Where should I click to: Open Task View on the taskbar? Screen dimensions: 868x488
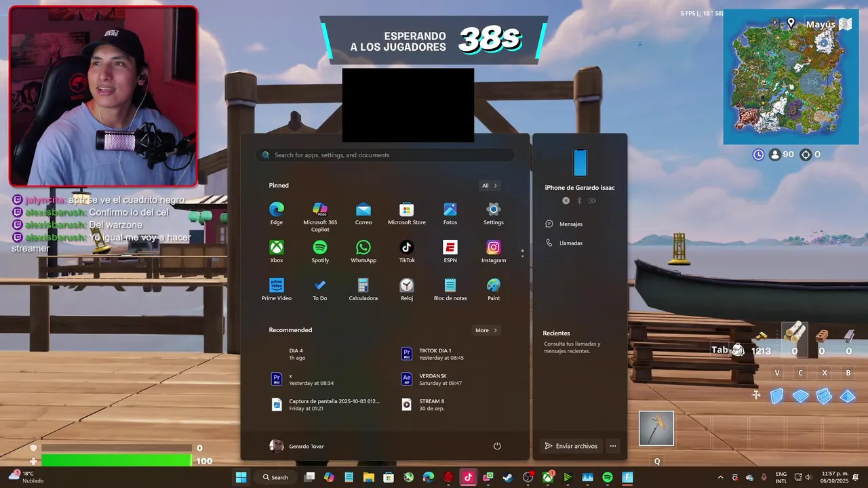309,477
